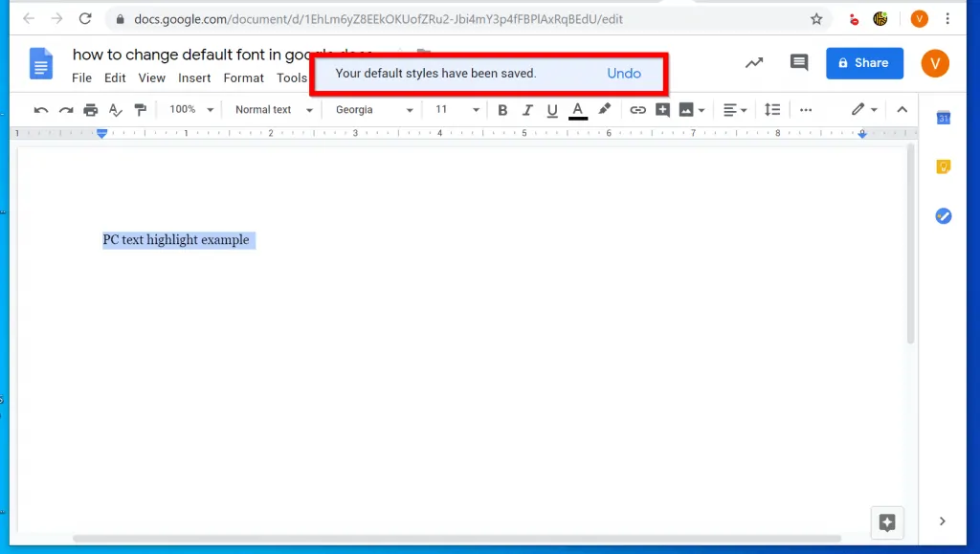
Task: Insert a link
Action: click(x=638, y=109)
